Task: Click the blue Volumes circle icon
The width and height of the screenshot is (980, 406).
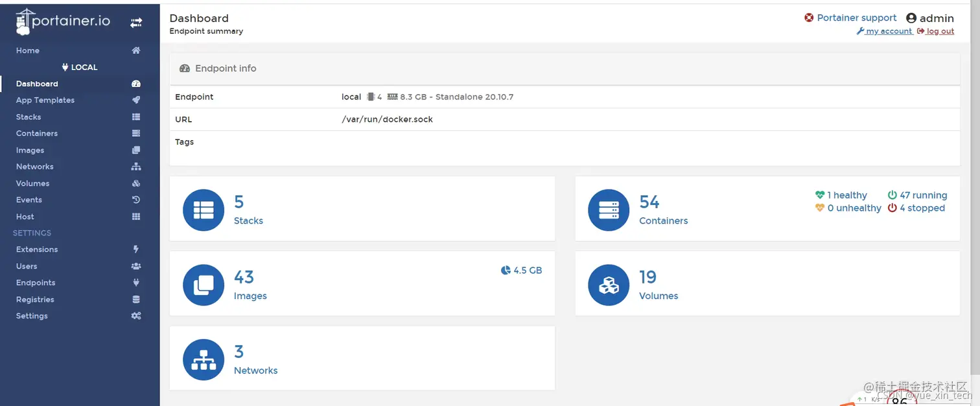Action: (x=609, y=285)
